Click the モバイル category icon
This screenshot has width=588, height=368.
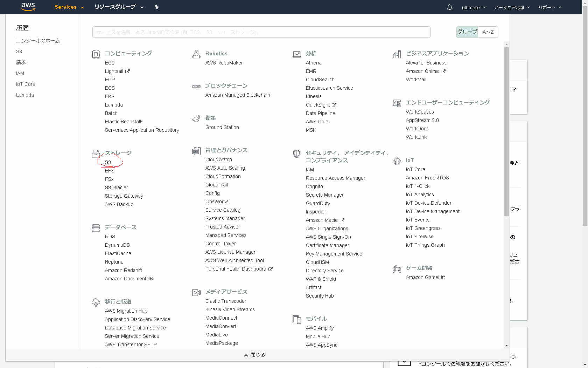[x=296, y=319]
